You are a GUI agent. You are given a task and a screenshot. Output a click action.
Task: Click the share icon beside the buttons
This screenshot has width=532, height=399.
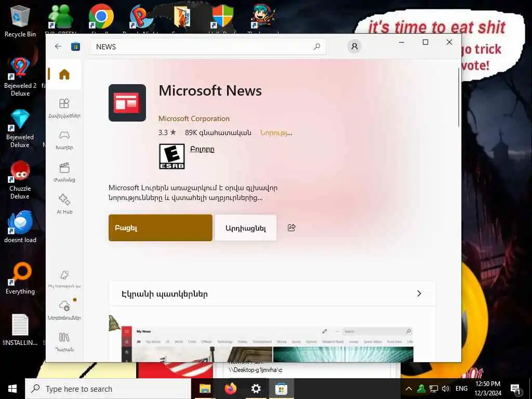coord(291,228)
